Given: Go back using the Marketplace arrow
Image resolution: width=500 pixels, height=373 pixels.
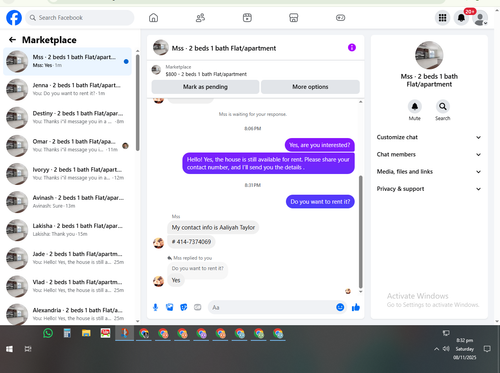Looking at the screenshot, I should [12, 40].
